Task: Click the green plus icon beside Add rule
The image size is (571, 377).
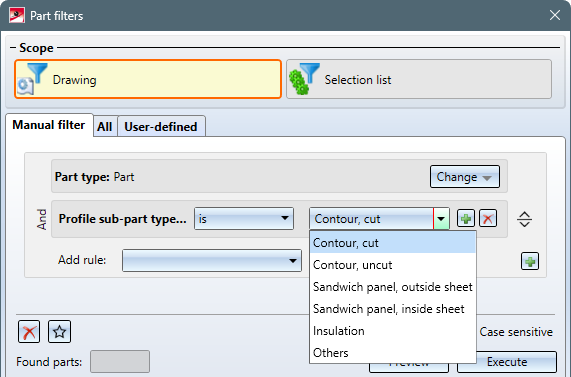Action: pyautogui.click(x=530, y=261)
